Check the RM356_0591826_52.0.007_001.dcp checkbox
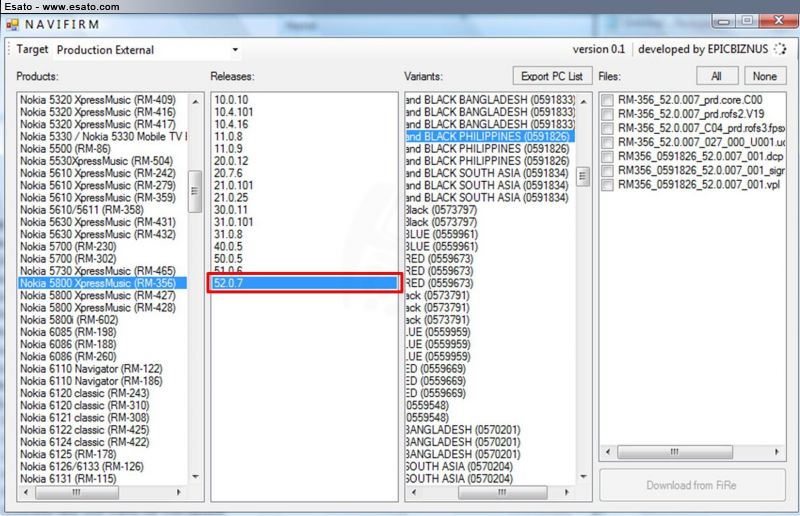This screenshot has width=800, height=516. (607, 156)
